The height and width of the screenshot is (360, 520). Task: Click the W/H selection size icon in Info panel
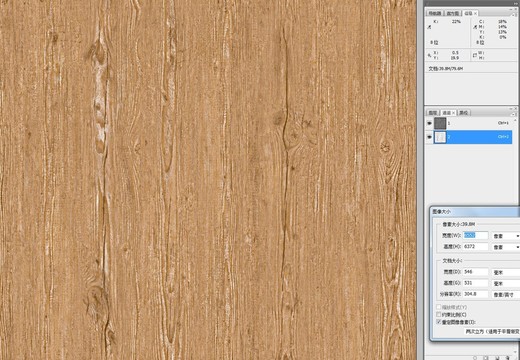pos(475,55)
